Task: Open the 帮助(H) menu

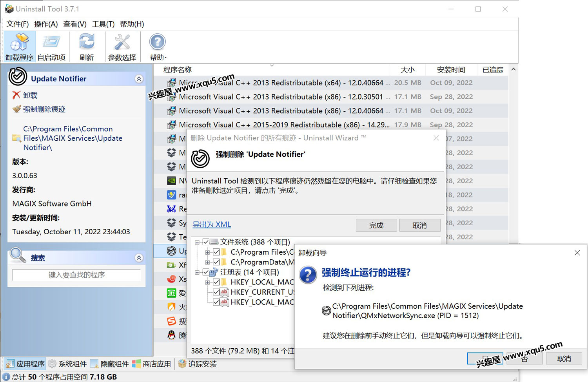Action: point(132,24)
